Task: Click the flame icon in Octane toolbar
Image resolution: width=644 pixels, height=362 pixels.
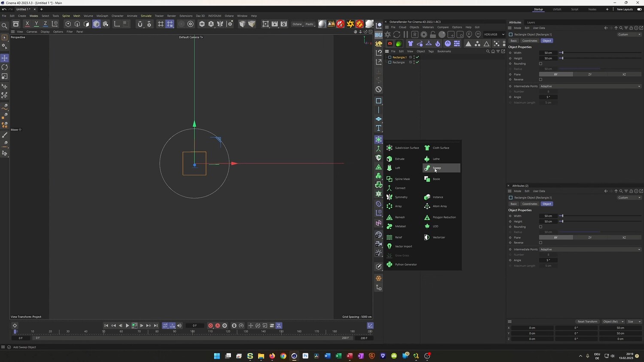Action: 437,44
